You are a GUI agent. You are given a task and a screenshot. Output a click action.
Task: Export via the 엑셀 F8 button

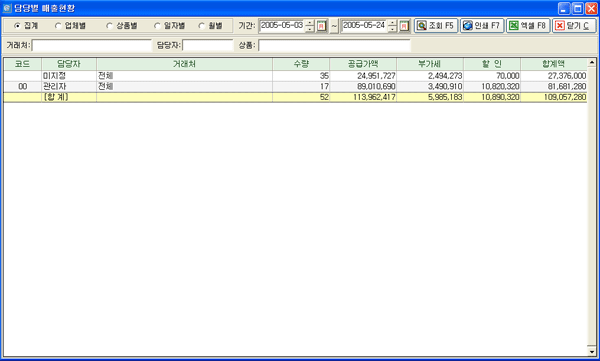(528, 26)
